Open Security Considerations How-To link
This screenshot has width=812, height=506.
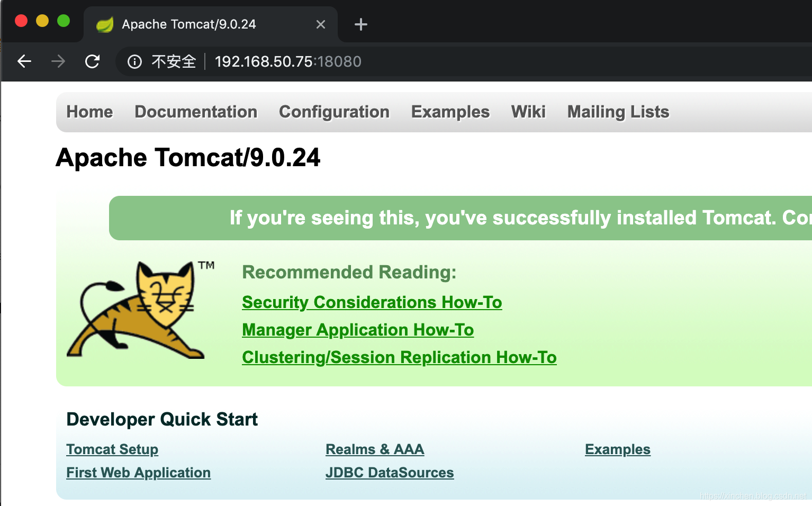[x=372, y=302]
